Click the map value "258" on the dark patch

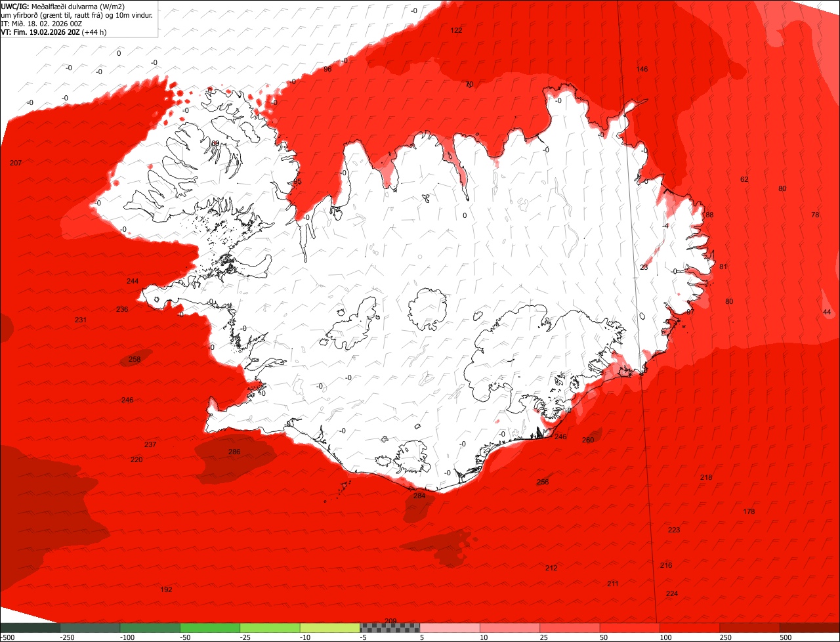click(135, 359)
